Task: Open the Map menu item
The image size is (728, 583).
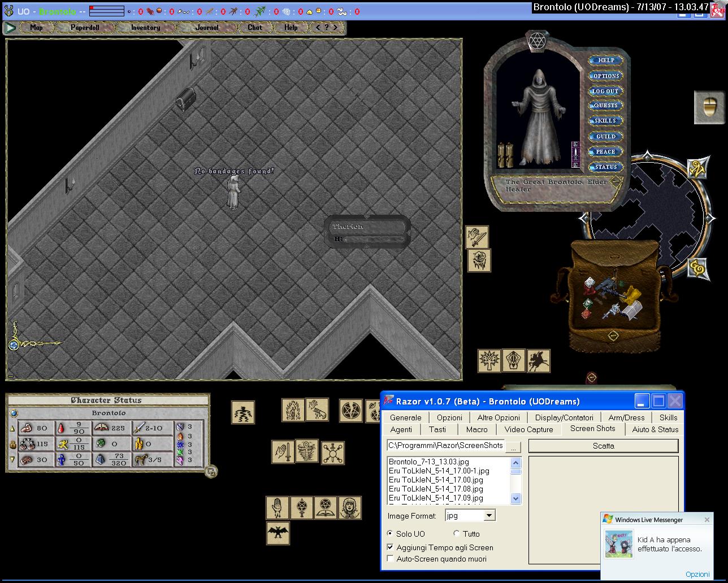Action: 36,27
